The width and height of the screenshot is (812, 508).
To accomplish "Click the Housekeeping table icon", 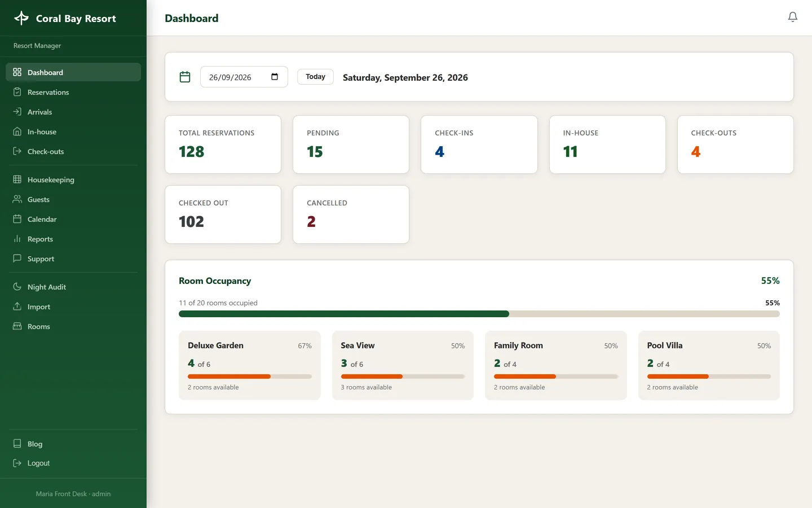I will [17, 179].
